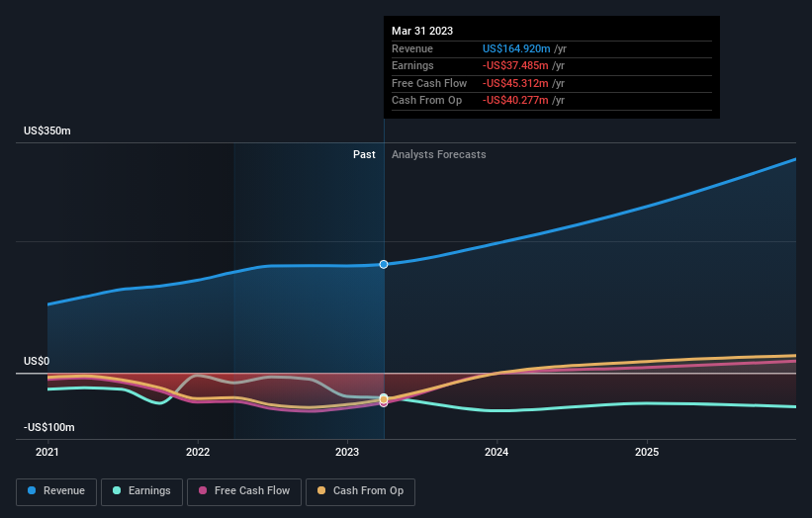Screen dimensions: 812x518
Task: Click the Analysts Forecasts label
Action: point(438,154)
